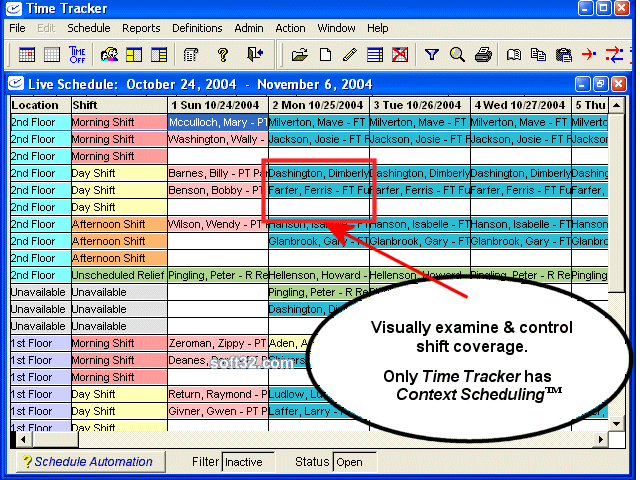Open the File menu
Image resolution: width=640 pixels, height=480 pixels.
[17, 28]
